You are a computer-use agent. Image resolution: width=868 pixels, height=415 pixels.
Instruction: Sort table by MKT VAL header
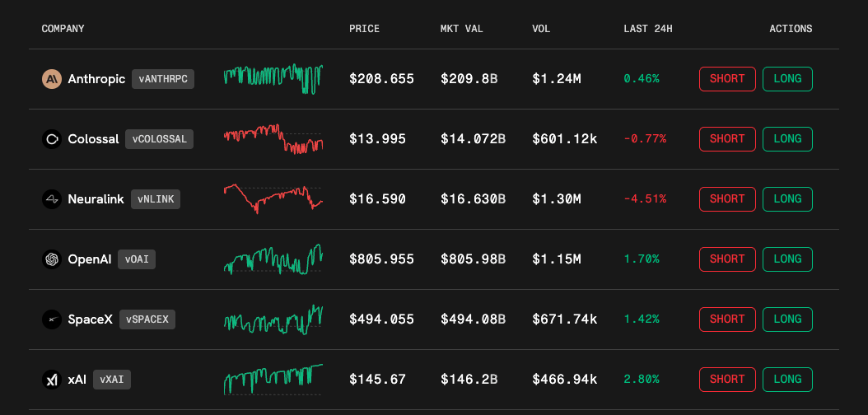[462, 29]
